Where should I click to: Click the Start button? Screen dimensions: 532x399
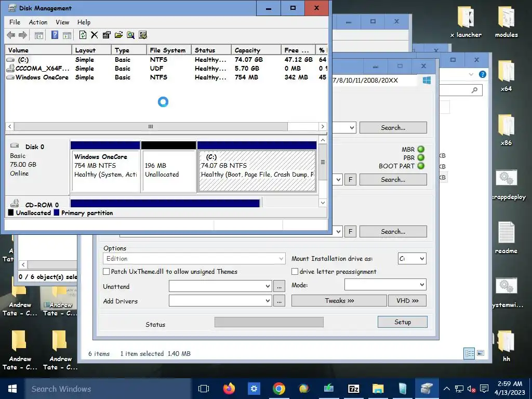(x=12, y=389)
